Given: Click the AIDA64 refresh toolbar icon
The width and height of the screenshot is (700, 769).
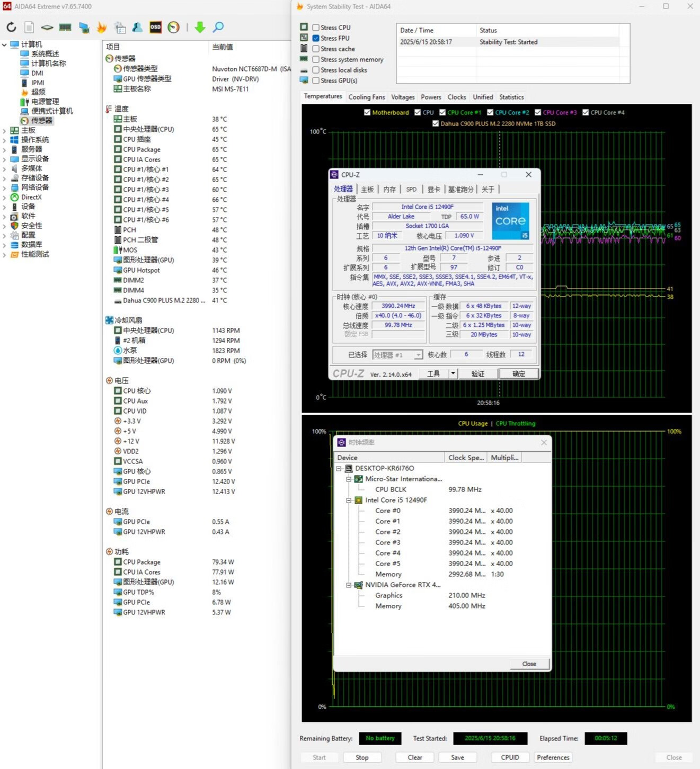Looking at the screenshot, I should pyautogui.click(x=11, y=28).
